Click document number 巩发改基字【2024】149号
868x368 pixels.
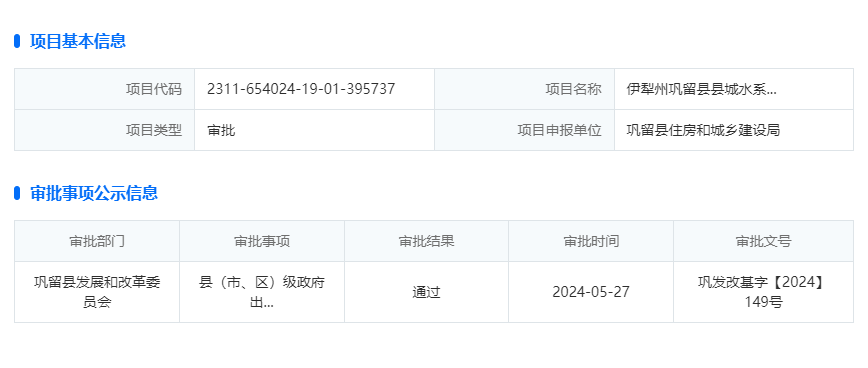coord(763,292)
